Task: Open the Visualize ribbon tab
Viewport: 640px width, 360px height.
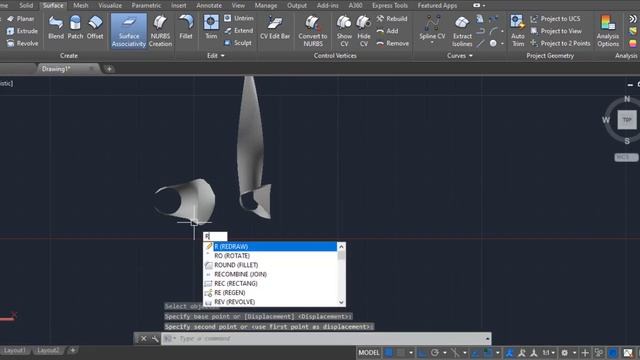Action: tap(110, 6)
